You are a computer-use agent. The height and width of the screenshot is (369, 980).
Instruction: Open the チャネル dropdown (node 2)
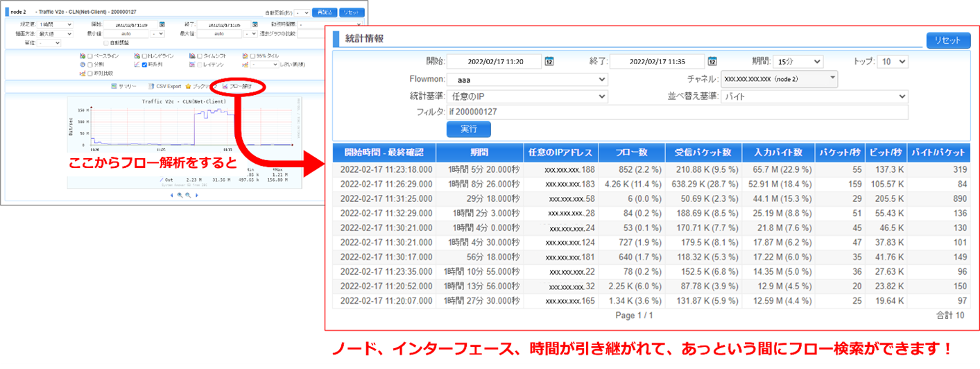click(780, 79)
